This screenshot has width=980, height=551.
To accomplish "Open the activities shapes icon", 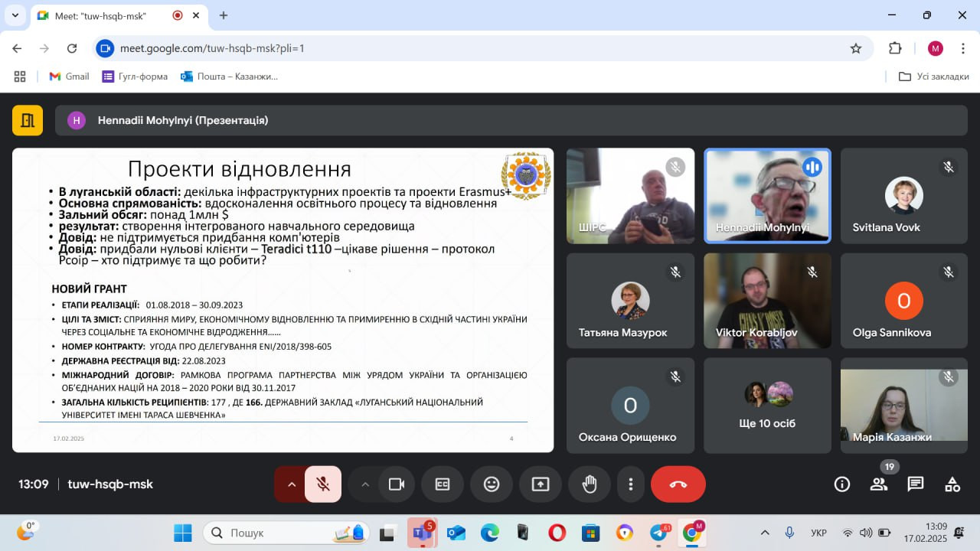I will coord(952,484).
